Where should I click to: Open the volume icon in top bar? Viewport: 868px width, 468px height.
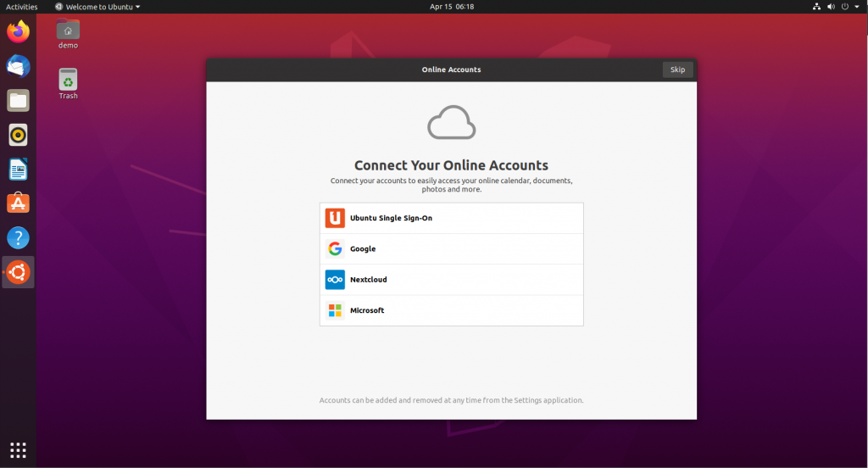831,7
